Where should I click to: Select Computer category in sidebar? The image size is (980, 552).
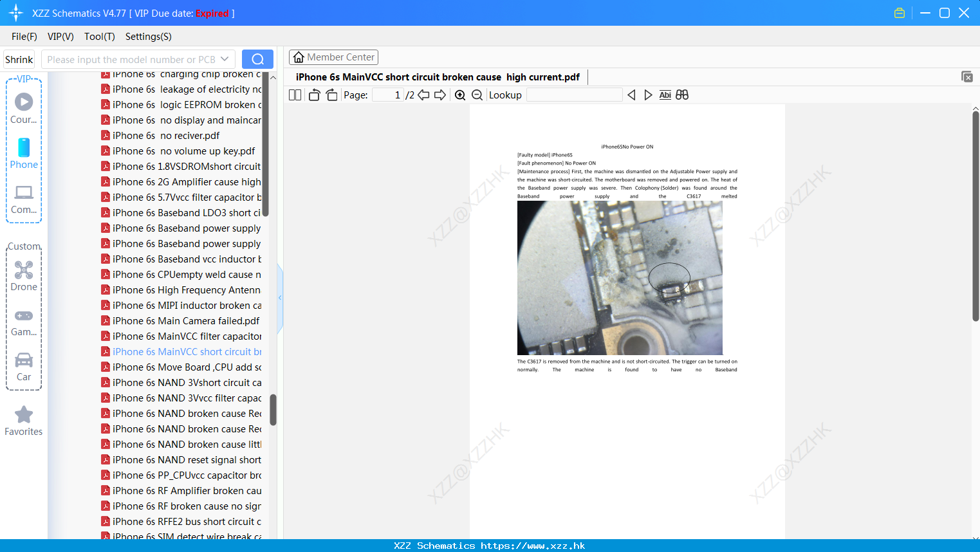tap(24, 199)
